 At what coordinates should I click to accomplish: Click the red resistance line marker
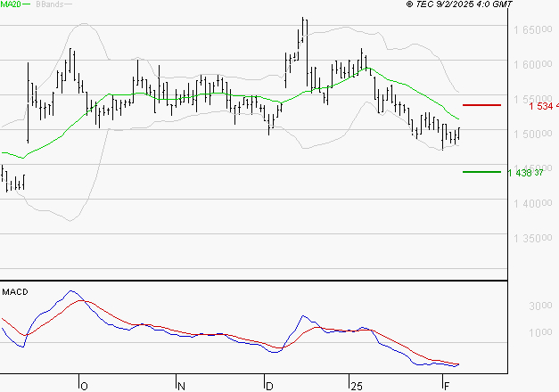(481, 105)
